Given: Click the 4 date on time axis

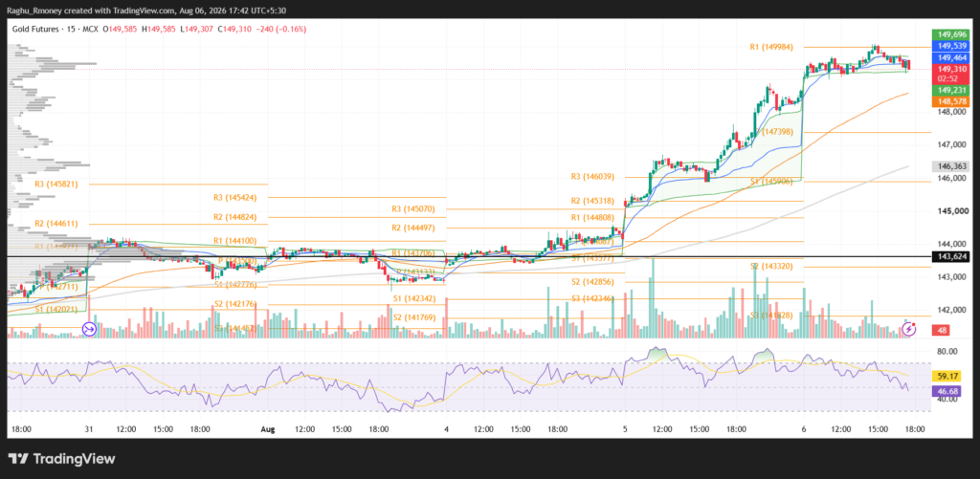Looking at the screenshot, I should [446, 429].
